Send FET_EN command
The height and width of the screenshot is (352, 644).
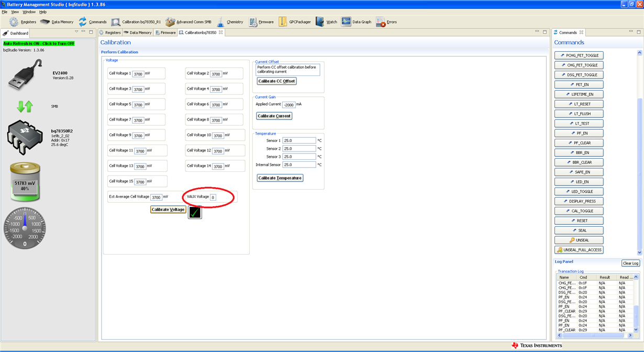579,84
